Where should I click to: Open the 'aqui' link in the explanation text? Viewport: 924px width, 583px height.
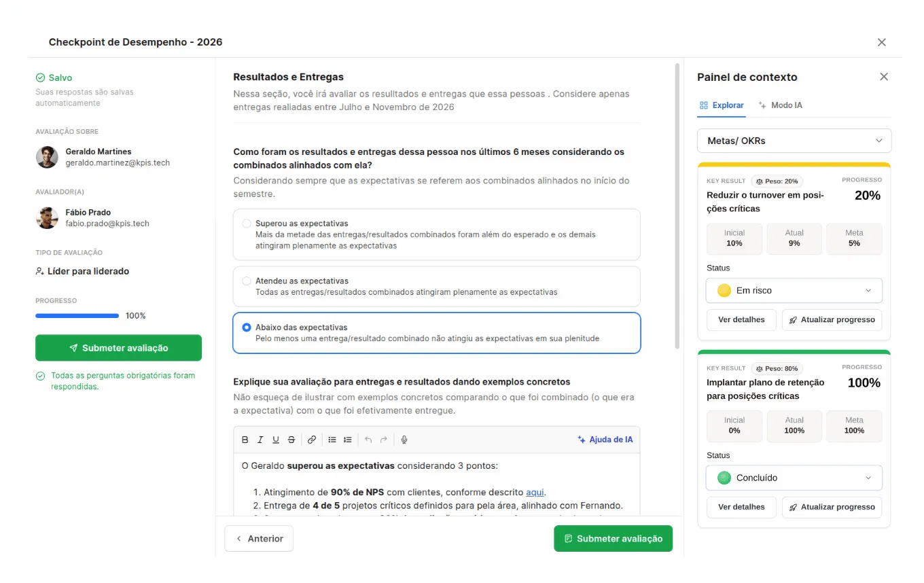(x=535, y=493)
